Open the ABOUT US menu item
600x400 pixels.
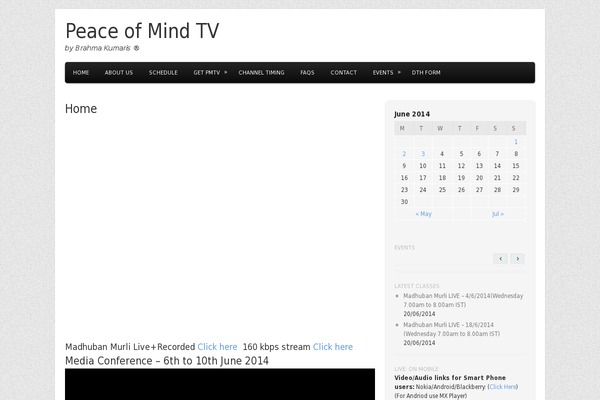click(x=119, y=72)
